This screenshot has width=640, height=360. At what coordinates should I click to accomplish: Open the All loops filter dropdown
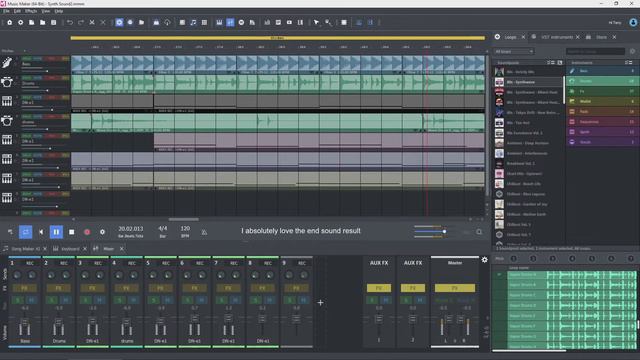click(x=513, y=51)
